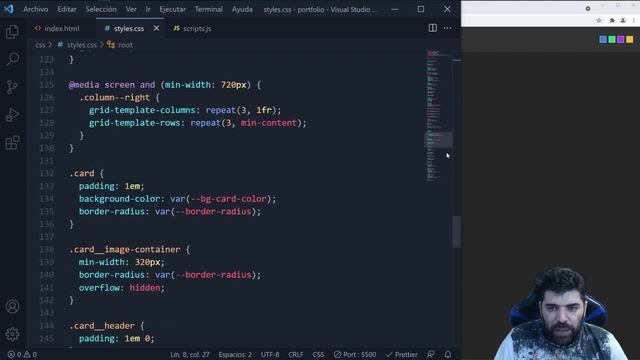
Task: Click the .card__image-container selector
Action: click(x=124, y=249)
